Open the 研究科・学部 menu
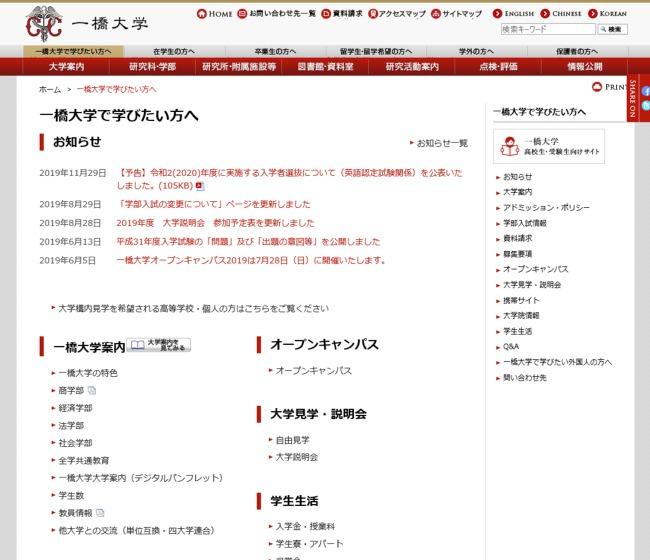 pos(153,67)
